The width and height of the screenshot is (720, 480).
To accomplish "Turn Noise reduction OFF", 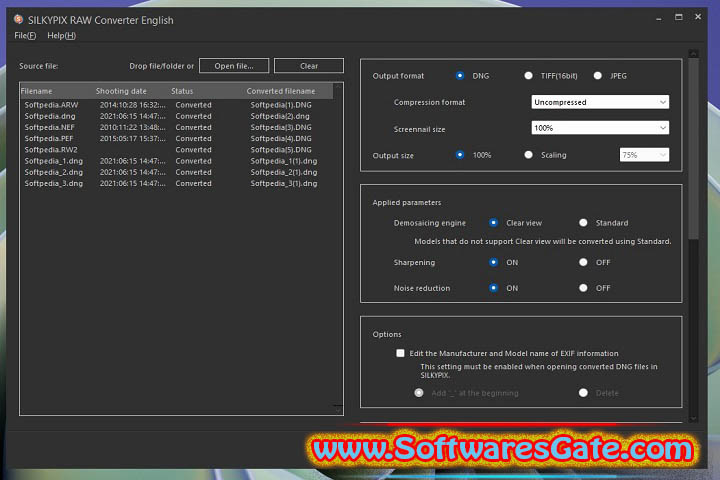I will pyautogui.click(x=583, y=288).
